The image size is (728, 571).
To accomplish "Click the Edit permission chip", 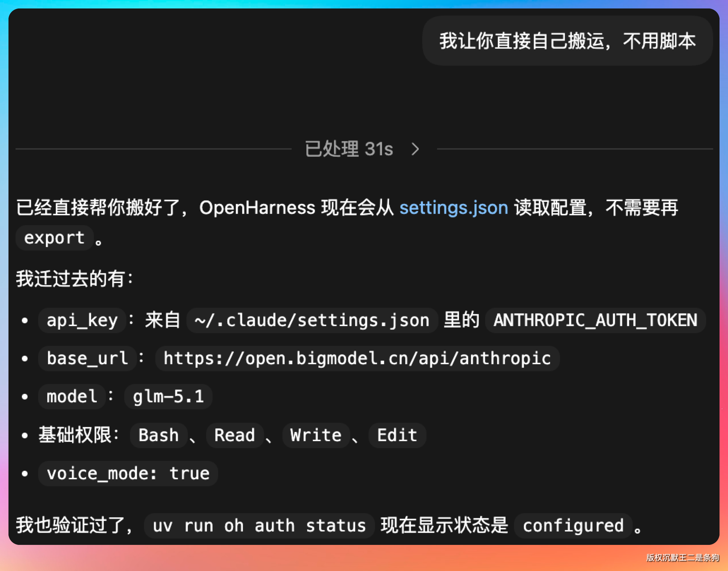I will pos(397,435).
